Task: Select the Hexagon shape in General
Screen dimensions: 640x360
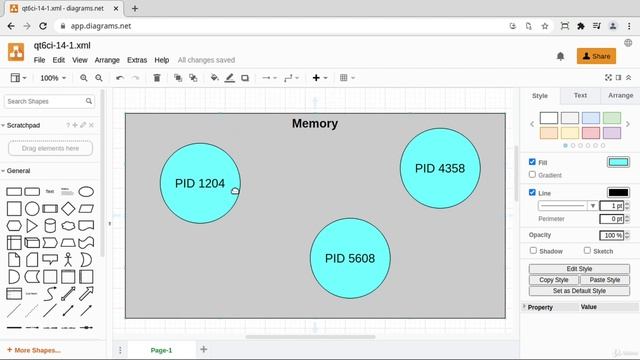Action: [x=14, y=226]
